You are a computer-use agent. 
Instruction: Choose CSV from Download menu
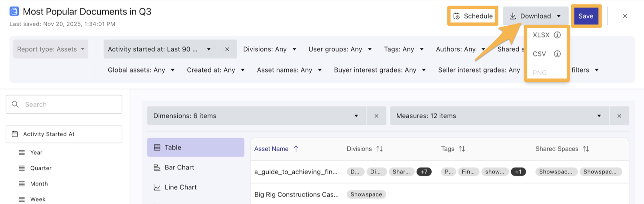(x=539, y=54)
